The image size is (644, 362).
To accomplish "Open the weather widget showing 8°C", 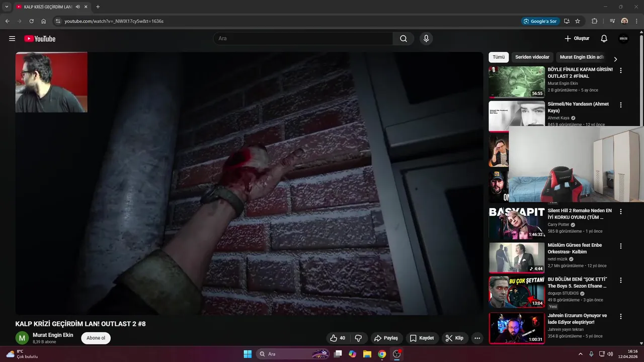I will pos(22,354).
